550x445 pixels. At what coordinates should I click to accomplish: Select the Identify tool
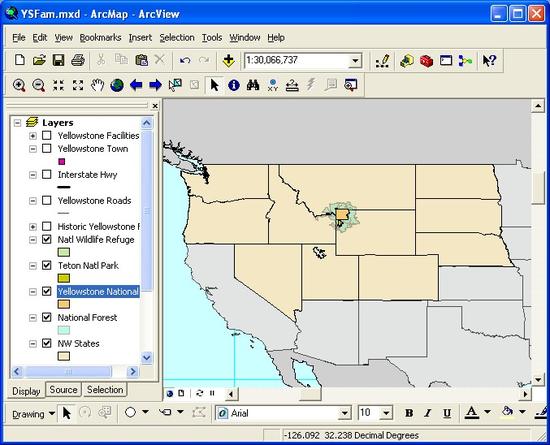point(234,85)
